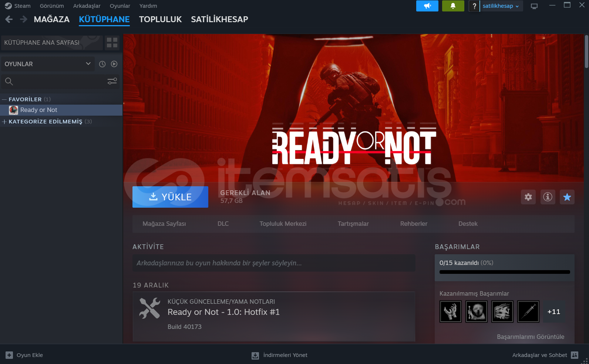This screenshot has height=364, width=589.
Task: Open the Oyunlar menu
Action: click(x=120, y=6)
